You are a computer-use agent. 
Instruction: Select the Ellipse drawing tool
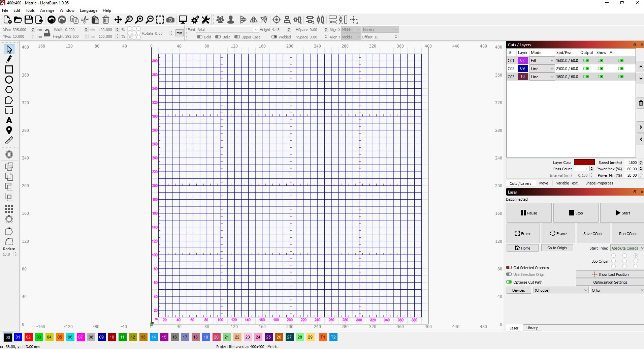(x=9, y=80)
